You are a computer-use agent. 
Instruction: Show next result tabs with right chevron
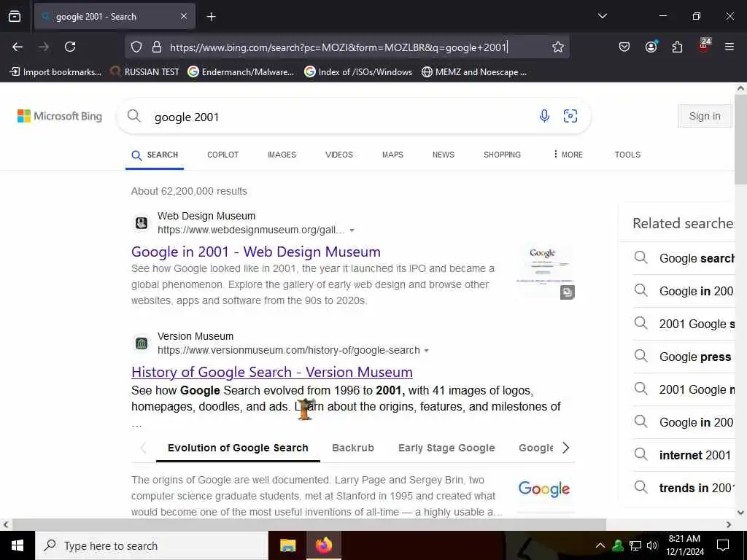click(x=565, y=448)
